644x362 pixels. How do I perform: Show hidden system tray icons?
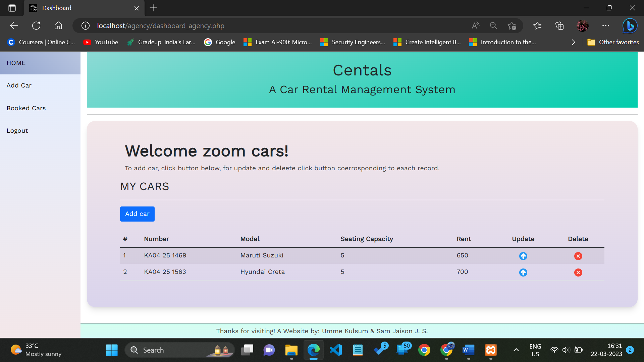[x=516, y=350]
